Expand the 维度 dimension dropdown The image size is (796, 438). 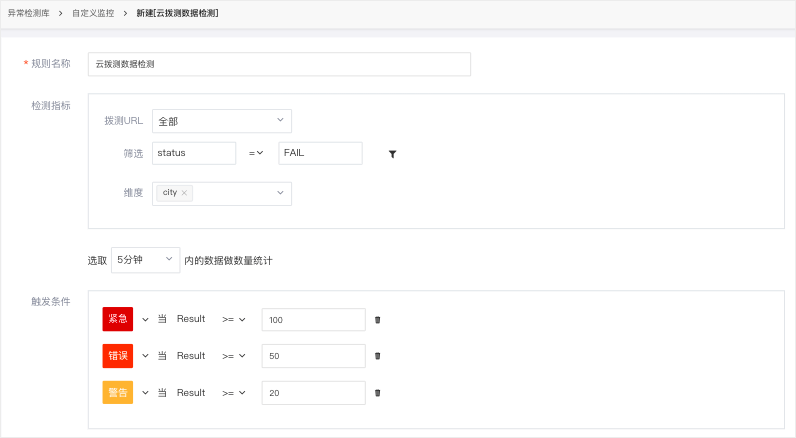point(280,193)
